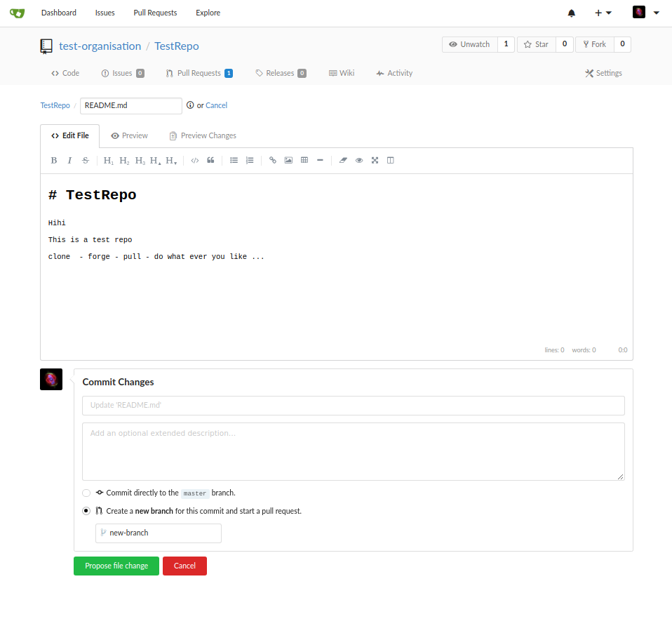The height and width of the screenshot is (619, 672).
Task: Open the plus create-new dropdown
Action: pyautogui.click(x=603, y=13)
